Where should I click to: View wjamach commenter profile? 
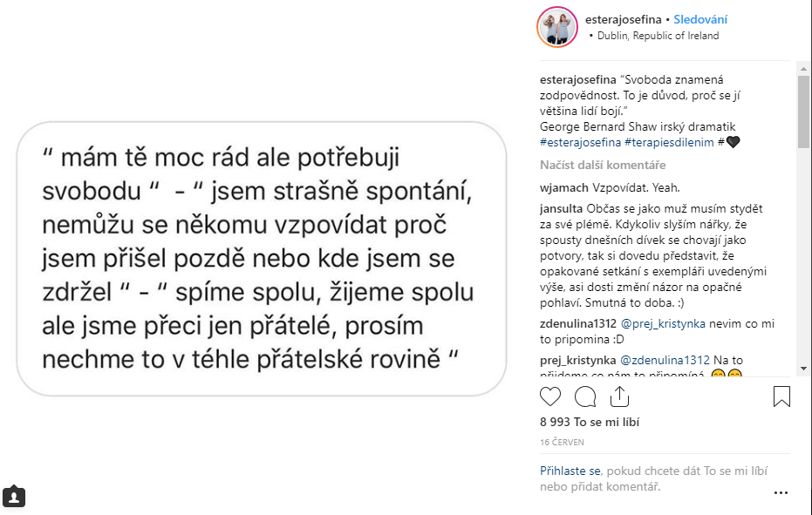point(564,187)
